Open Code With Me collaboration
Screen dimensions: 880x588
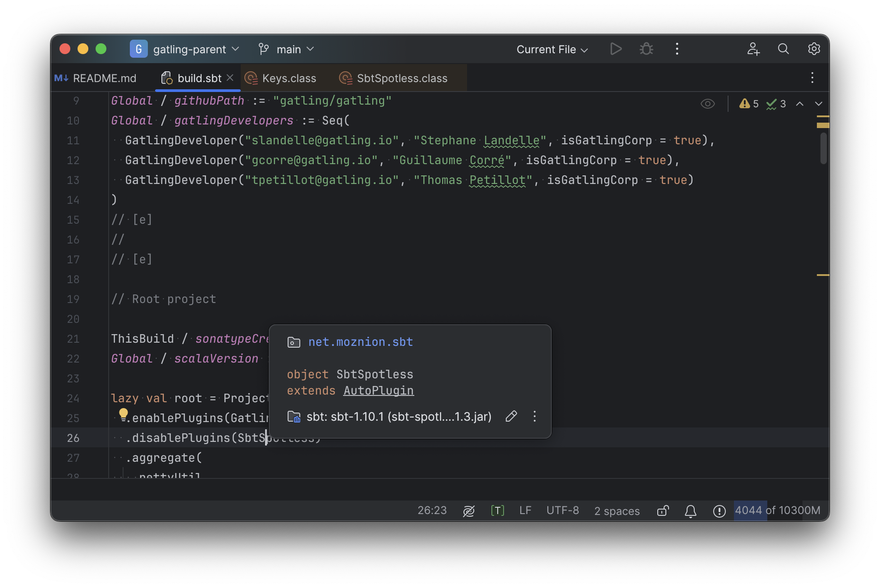point(753,49)
